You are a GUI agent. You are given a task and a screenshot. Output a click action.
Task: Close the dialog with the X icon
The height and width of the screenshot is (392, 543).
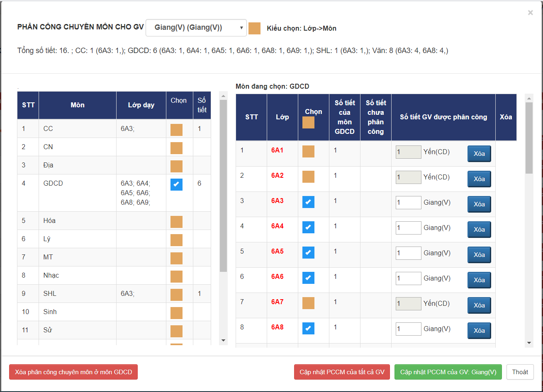tap(530, 13)
